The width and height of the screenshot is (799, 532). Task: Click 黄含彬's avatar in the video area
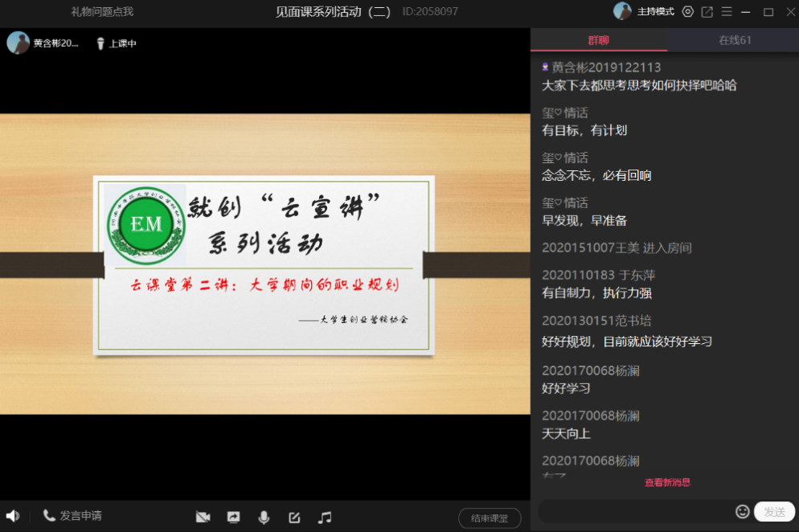tap(18, 43)
